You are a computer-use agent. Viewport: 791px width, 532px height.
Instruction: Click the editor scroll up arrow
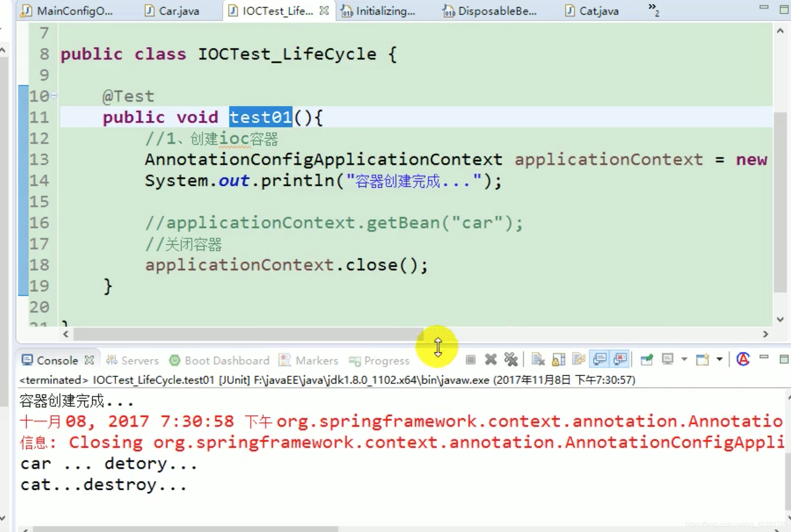pyautogui.click(x=780, y=31)
